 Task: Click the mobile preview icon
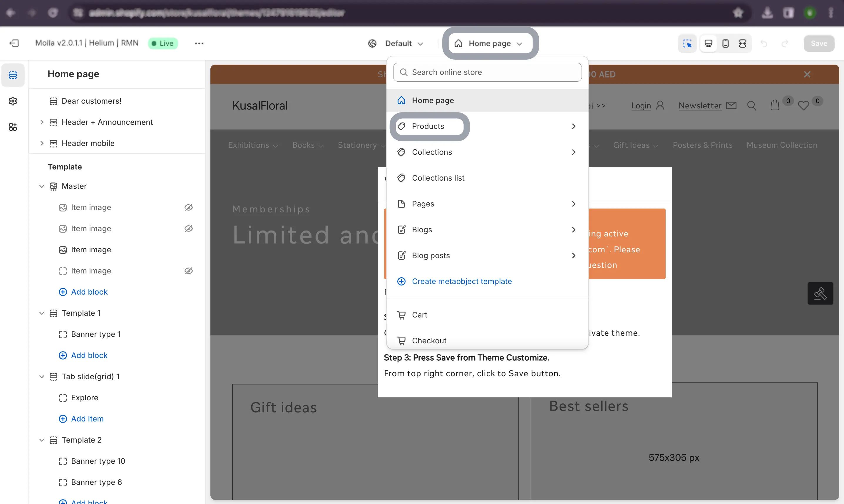tap(726, 43)
